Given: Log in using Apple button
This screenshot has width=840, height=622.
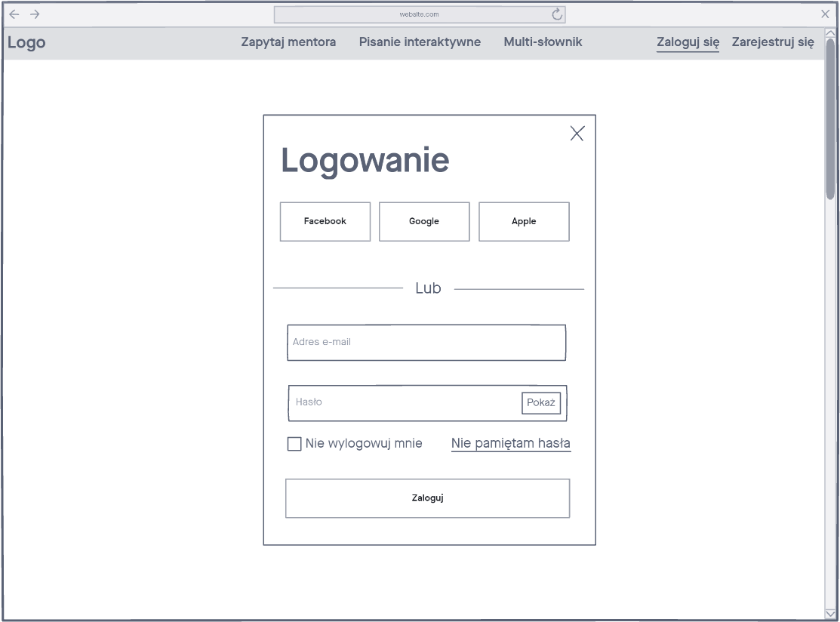Looking at the screenshot, I should pos(524,222).
